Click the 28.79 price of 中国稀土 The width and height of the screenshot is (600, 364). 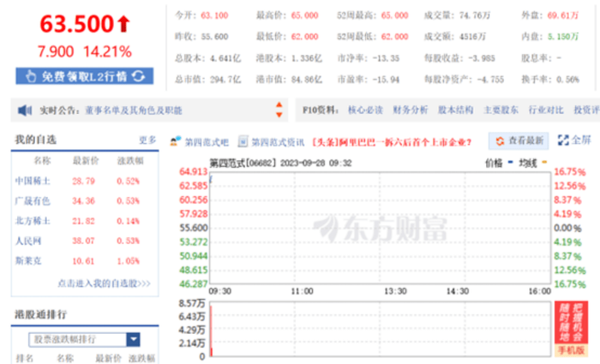pos(83,181)
